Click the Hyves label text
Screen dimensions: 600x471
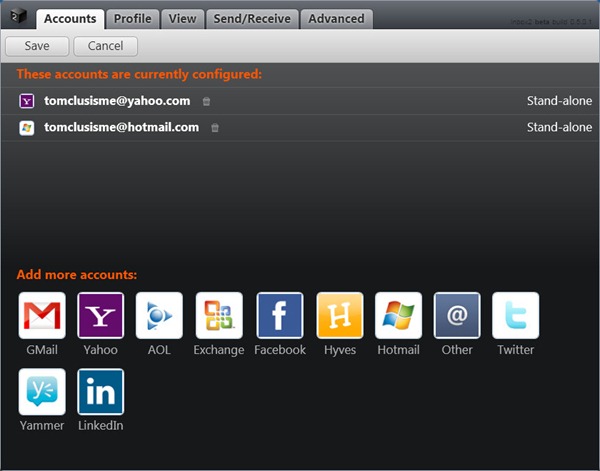pos(340,350)
